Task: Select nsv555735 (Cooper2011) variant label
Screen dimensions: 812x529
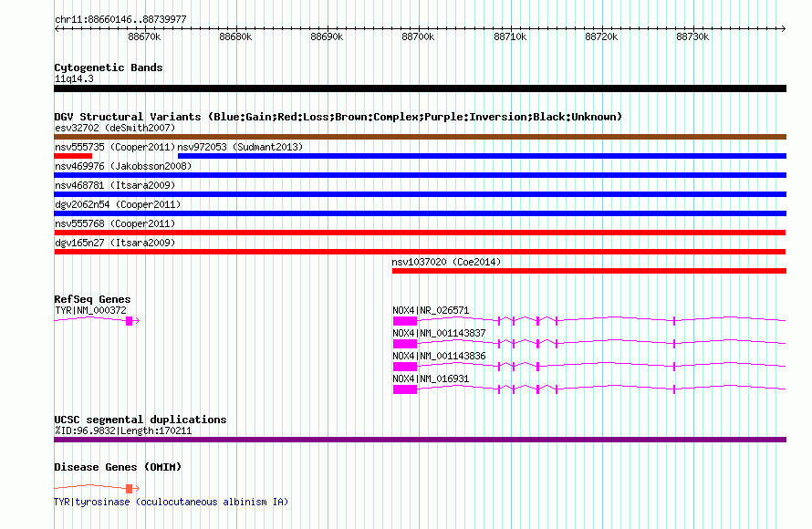Action: 115,147
